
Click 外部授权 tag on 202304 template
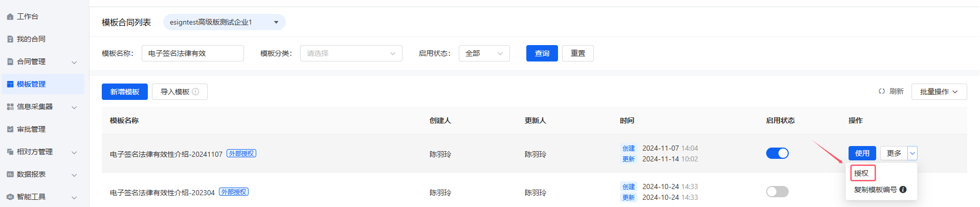(234, 192)
